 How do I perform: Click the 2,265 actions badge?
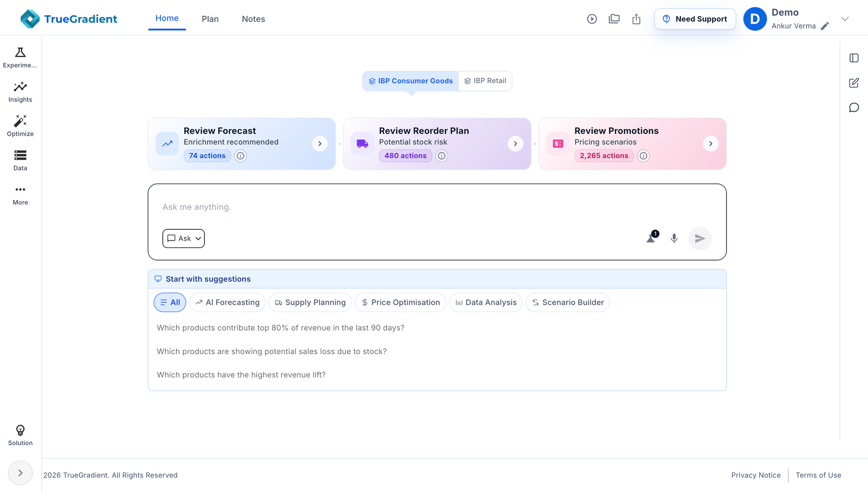pyautogui.click(x=604, y=156)
